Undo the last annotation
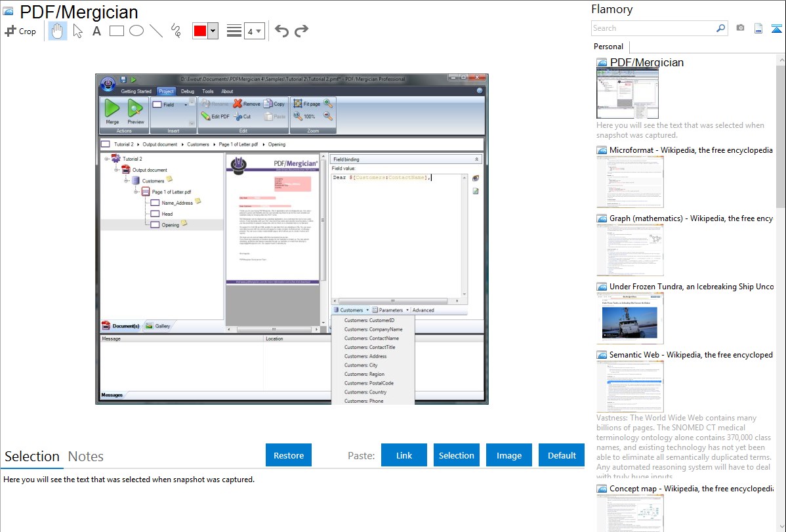This screenshot has height=532, width=786. (x=281, y=31)
